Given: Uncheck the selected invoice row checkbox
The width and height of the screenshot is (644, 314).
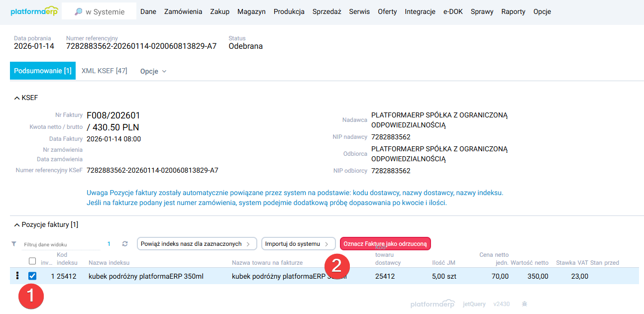Looking at the screenshot, I should (x=32, y=276).
